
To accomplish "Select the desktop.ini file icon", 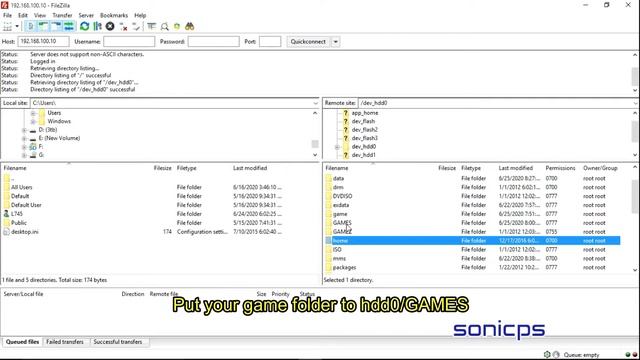I will tap(6, 232).
